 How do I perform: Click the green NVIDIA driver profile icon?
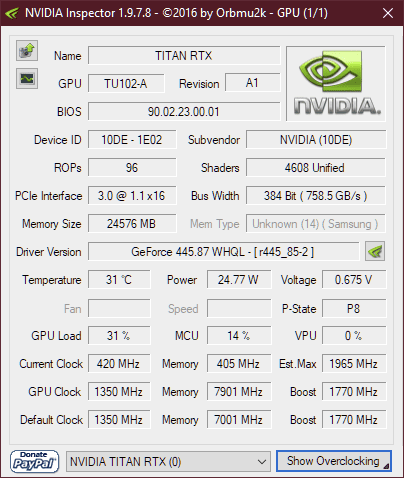(x=375, y=251)
